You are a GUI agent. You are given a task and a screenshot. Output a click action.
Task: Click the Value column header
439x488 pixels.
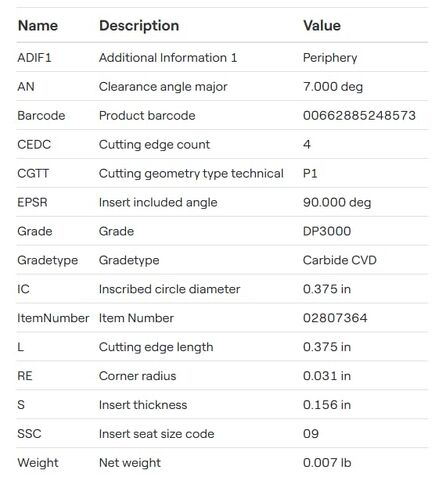click(x=322, y=26)
